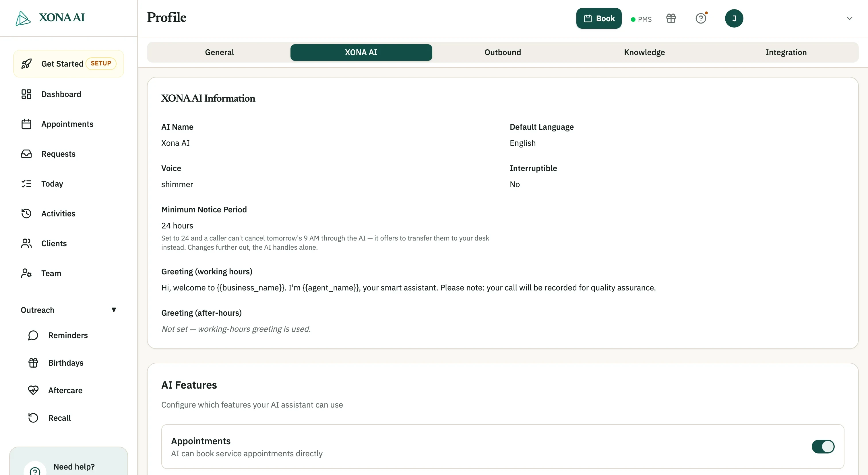Click the Interruptible 'No' value
Image resolution: width=868 pixels, height=475 pixels.
coord(515,184)
